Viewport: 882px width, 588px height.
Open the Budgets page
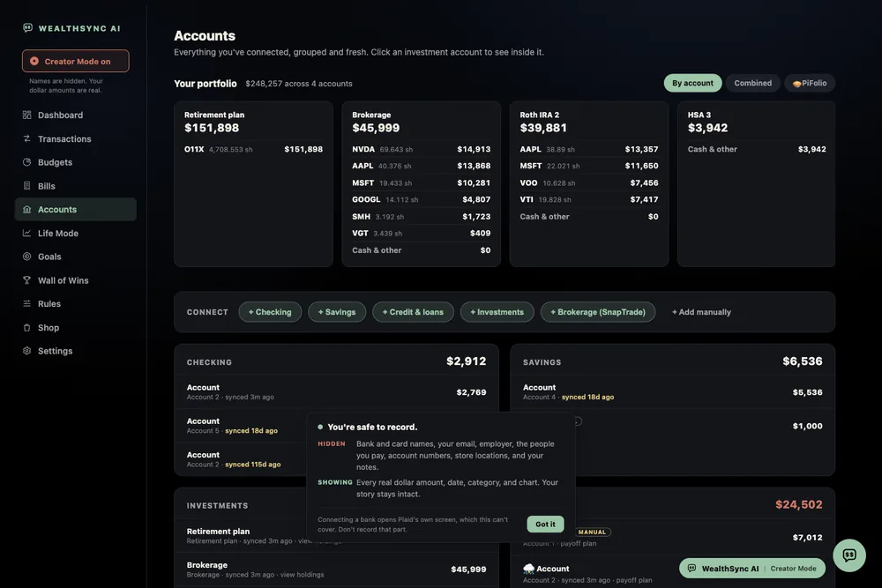(x=75, y=162)
